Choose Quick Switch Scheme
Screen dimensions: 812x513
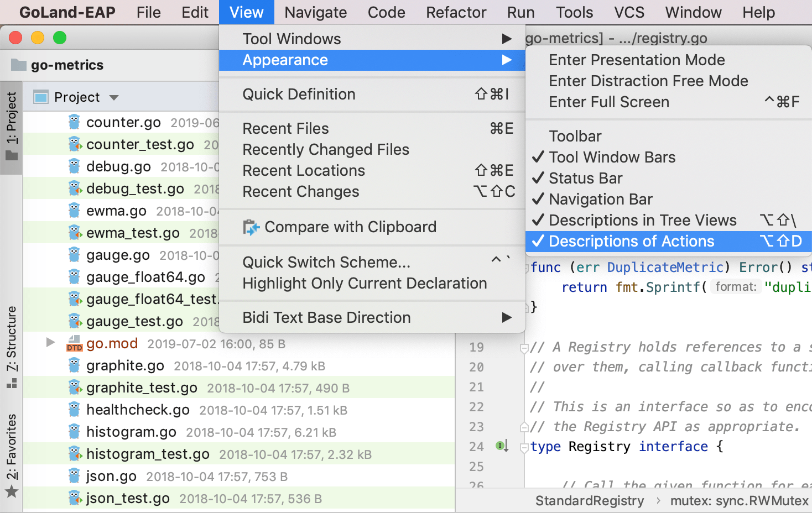coord(372,262)
